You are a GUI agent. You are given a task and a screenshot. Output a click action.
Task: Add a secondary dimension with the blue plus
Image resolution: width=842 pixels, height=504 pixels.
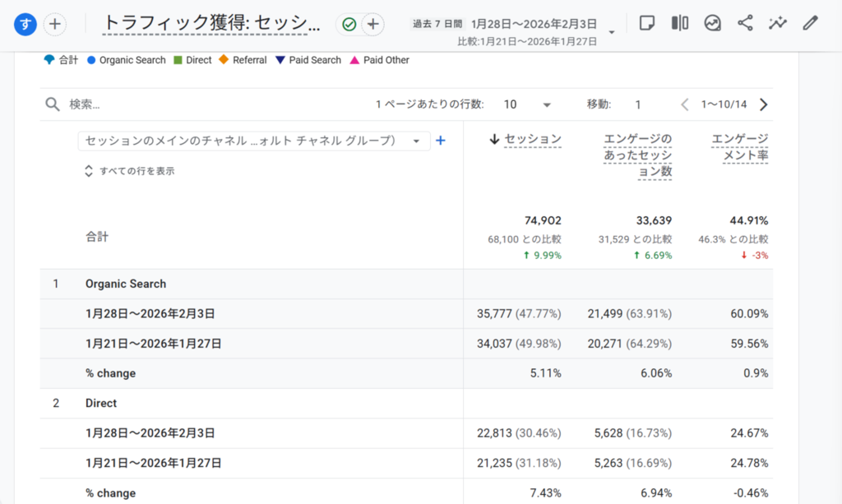click(441, 141)
